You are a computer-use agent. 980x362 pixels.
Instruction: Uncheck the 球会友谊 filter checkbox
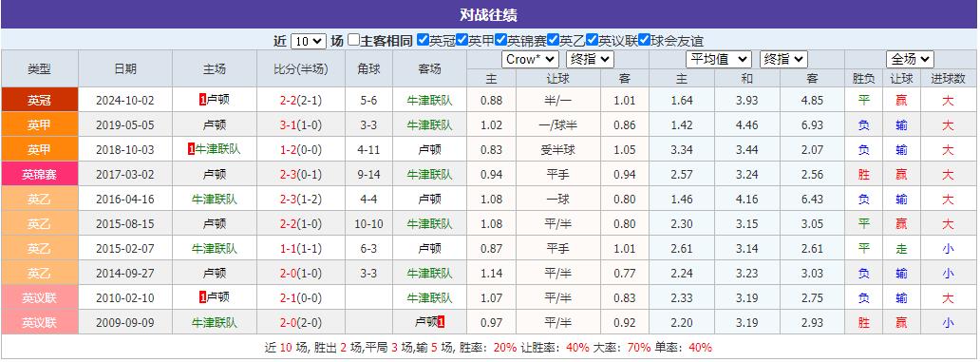tap(645, 40)
